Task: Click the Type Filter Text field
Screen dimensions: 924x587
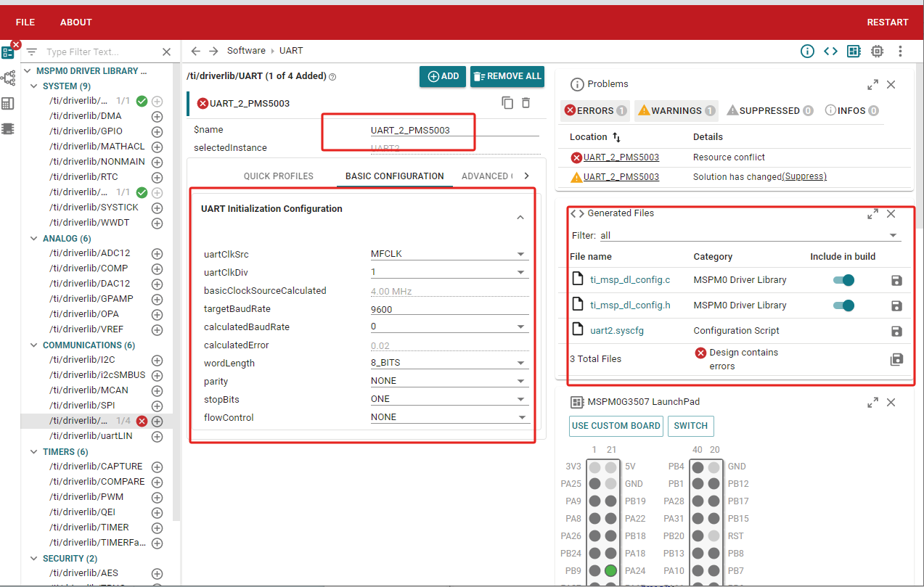Action: click(100, 52)
